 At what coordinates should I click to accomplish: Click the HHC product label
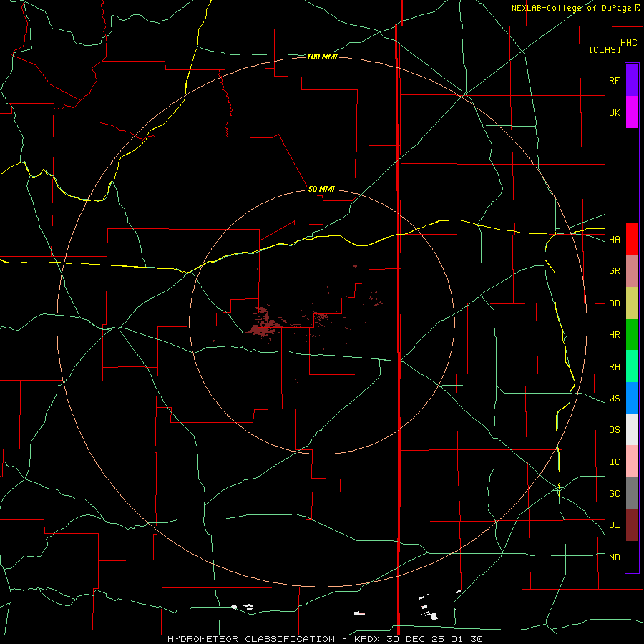[629, 43]
